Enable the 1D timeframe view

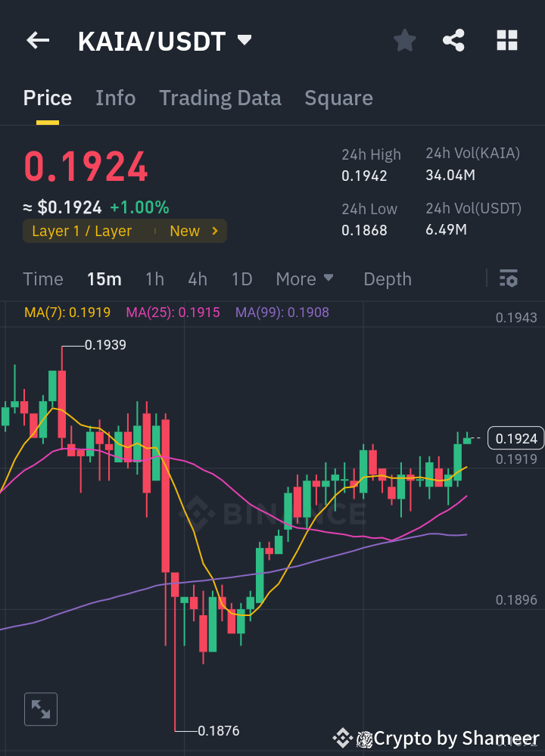pyautogui.click(x=242, y=278)
